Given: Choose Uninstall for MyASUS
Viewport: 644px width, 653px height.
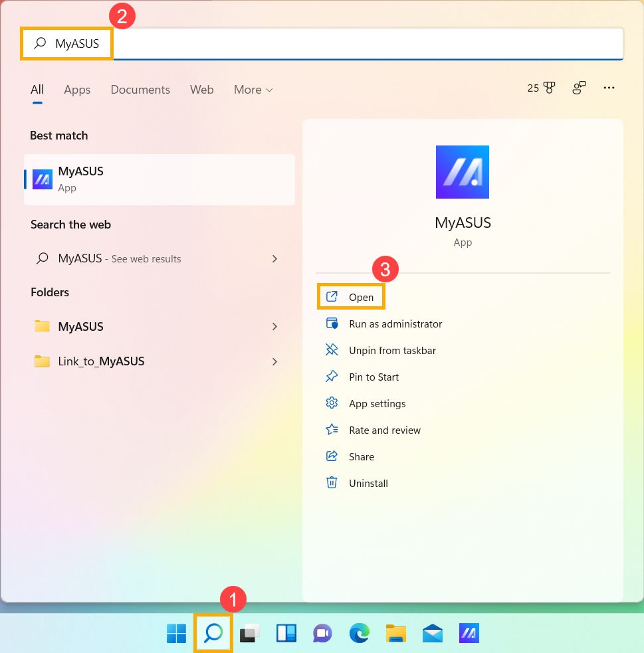Looking at the screenshot, I should pyautogui.click(x=357, y=483).
